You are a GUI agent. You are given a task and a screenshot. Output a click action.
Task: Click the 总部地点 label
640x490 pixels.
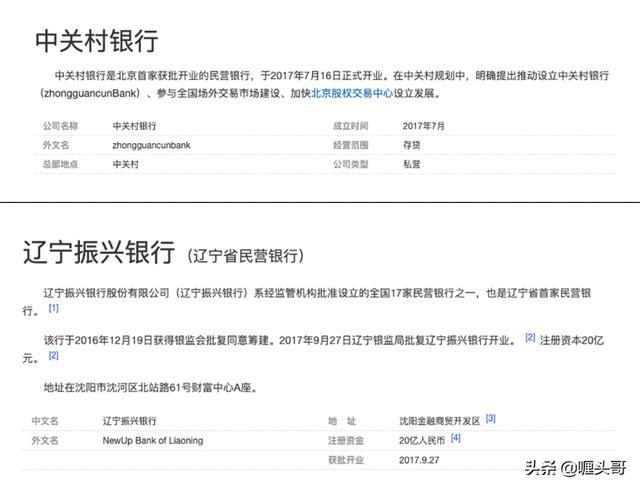(x=60, y=164)
